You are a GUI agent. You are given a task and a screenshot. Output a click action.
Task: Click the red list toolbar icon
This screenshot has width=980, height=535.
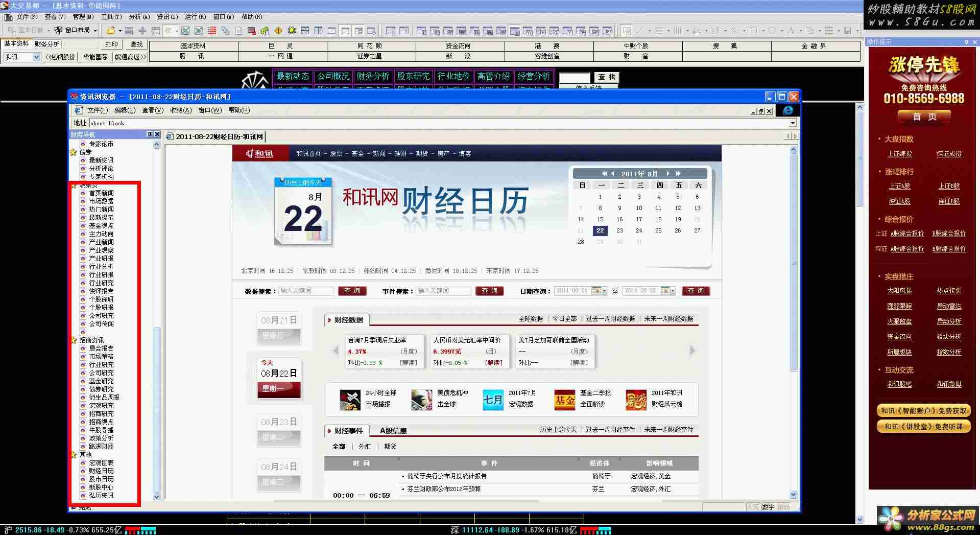pos(212,31)
